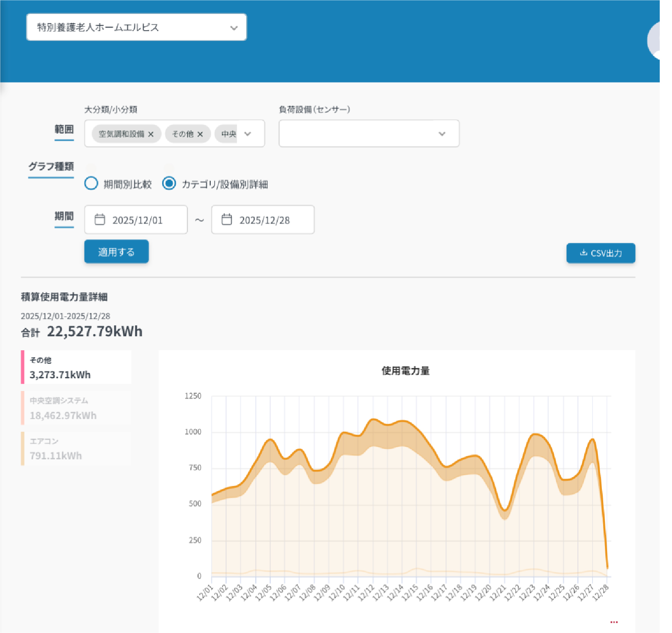Viewport: 672px width, 633px height.
Task: Open the red three-dot chart menu
Action: point(614,622)
